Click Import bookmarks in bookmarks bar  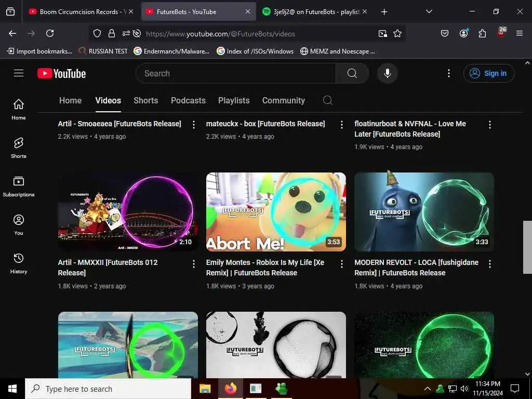pyautogui.click(x=39, y=51)
